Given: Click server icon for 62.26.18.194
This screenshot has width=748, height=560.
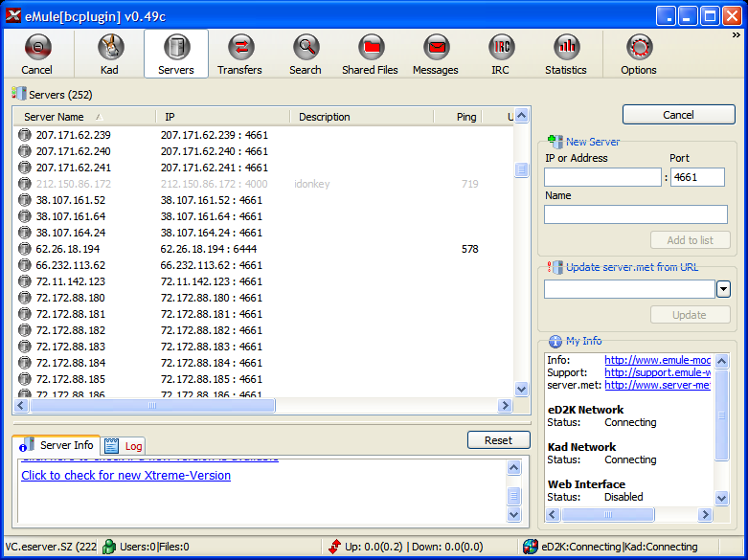Looking at the screenshot, I should point(24,249).
